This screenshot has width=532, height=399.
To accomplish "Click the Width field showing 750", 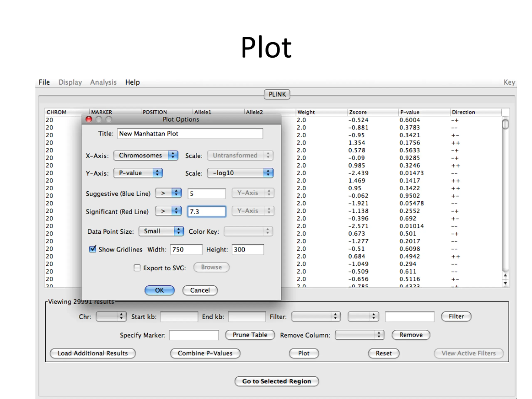I will click(x=186, y=249).
